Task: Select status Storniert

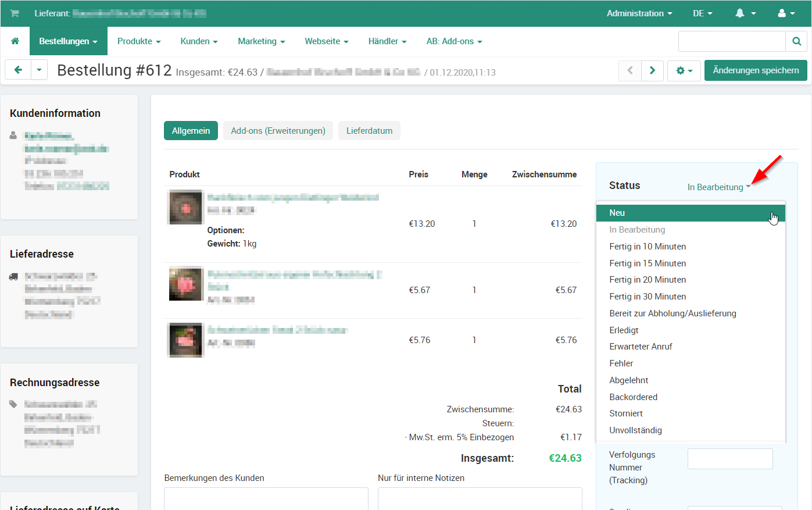Action: click(691, 413)
